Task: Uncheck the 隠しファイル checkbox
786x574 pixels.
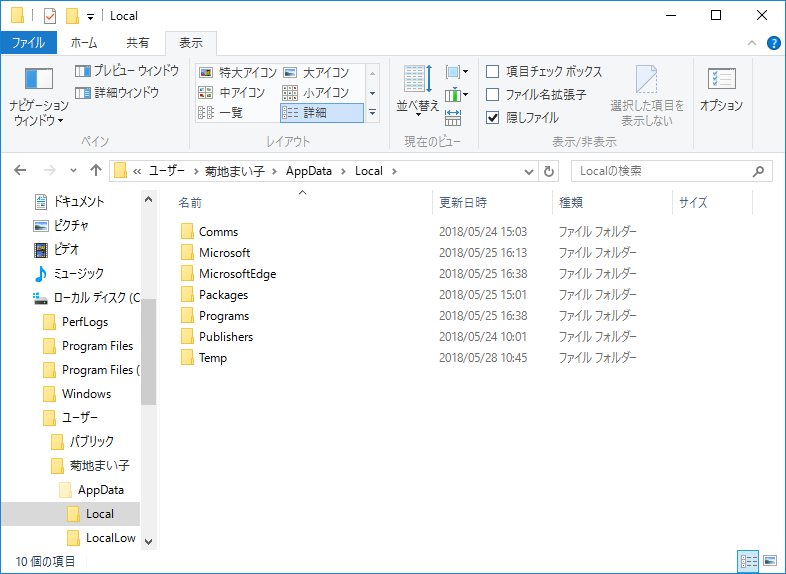Action: click(x=493, y=118)
